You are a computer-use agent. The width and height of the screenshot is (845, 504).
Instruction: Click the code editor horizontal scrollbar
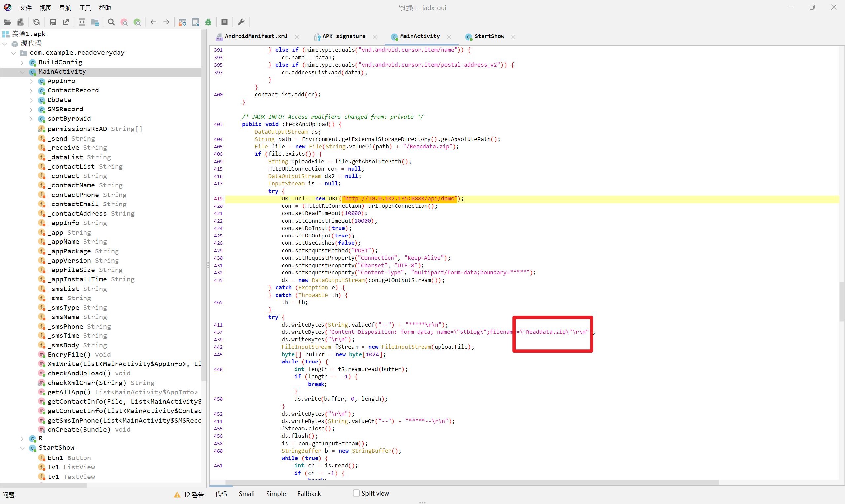(472, 482)
